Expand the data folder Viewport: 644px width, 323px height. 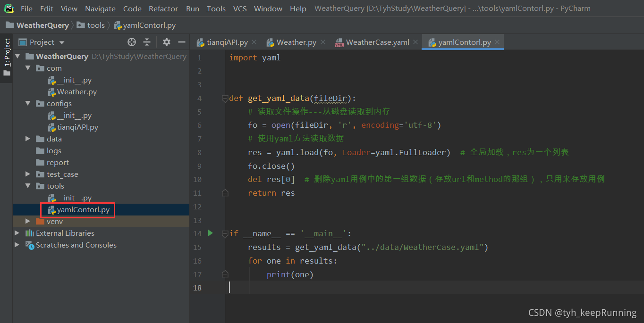click(28, 139)
